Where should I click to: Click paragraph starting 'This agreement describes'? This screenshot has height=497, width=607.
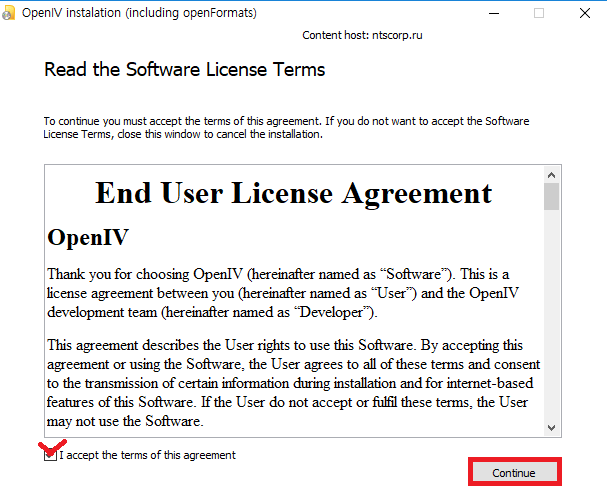[293, 383]
